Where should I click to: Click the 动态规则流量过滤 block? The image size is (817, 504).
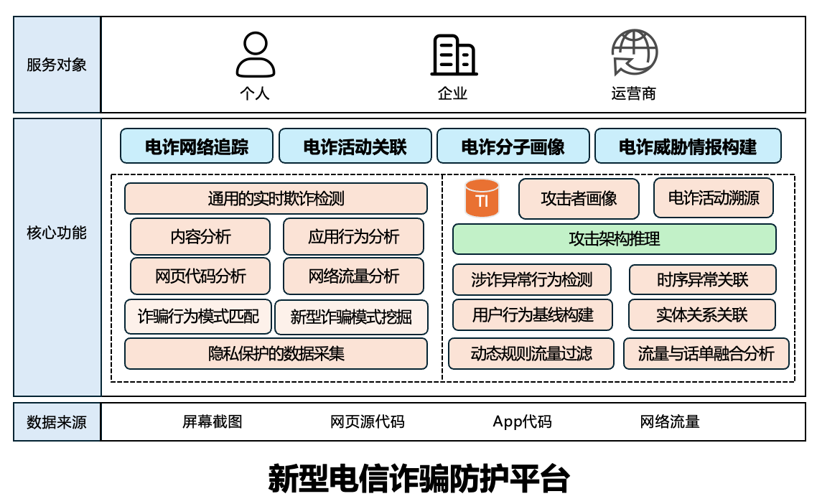pyautogui.click(x=531, y=354)
